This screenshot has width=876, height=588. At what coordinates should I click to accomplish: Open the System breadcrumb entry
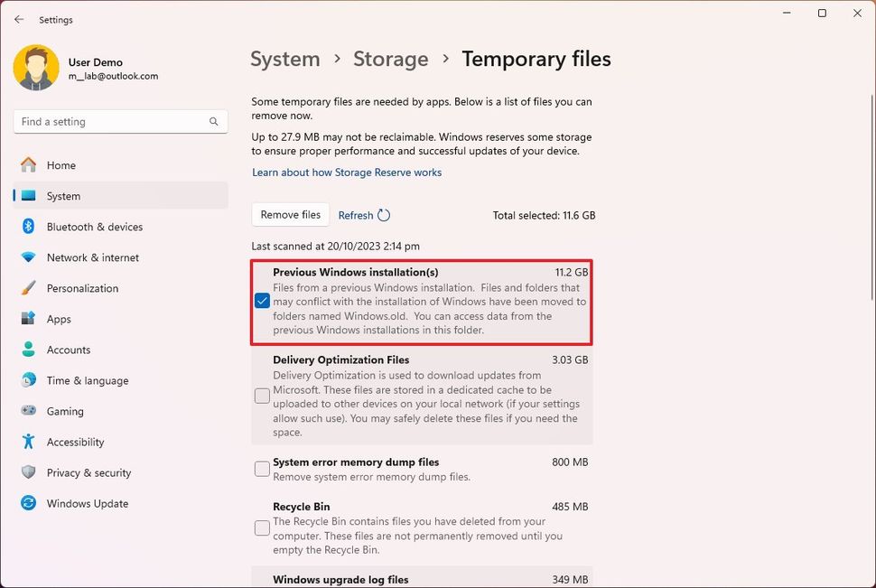click(284, 59)
